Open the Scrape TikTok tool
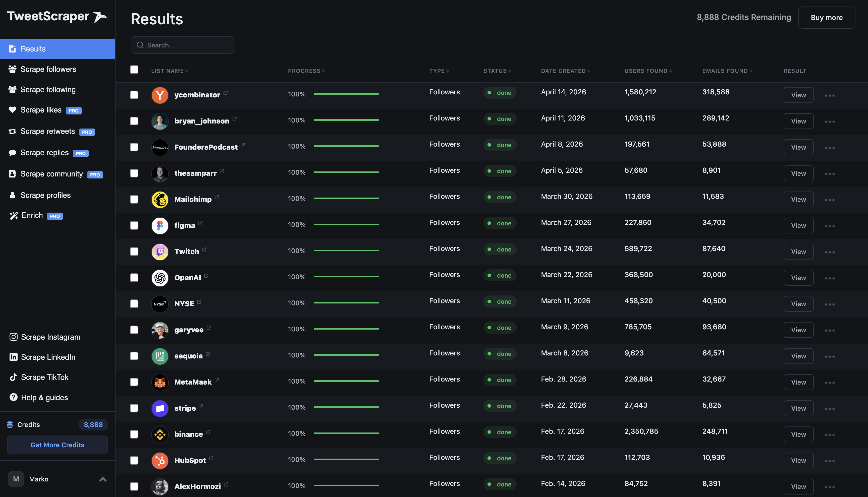Image resolution: width=868 pixels, height=497 pixels. tap(44, 377)
